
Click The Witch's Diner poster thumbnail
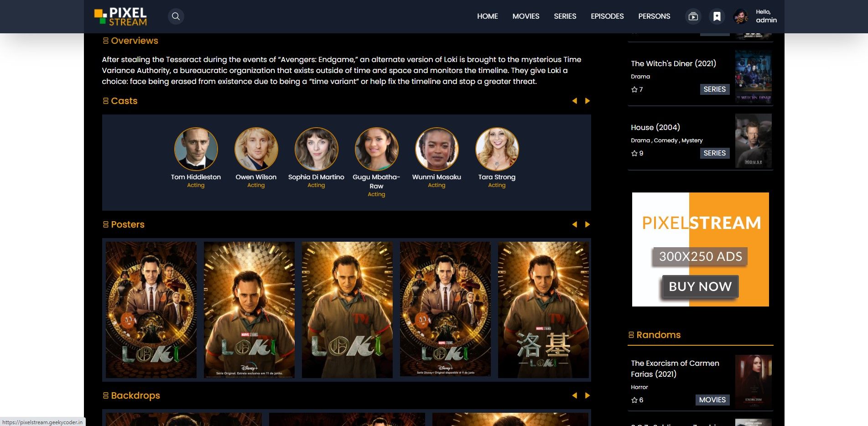click(x=754, y=77)
